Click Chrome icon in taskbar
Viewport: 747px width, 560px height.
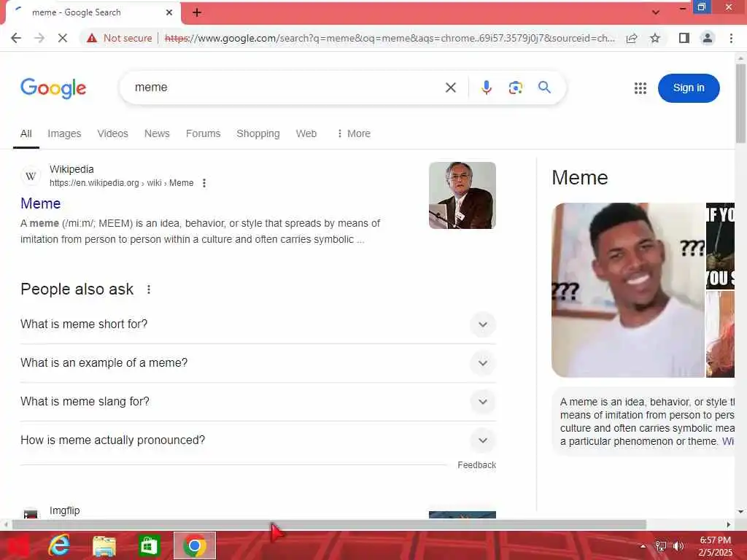[194, 545]
